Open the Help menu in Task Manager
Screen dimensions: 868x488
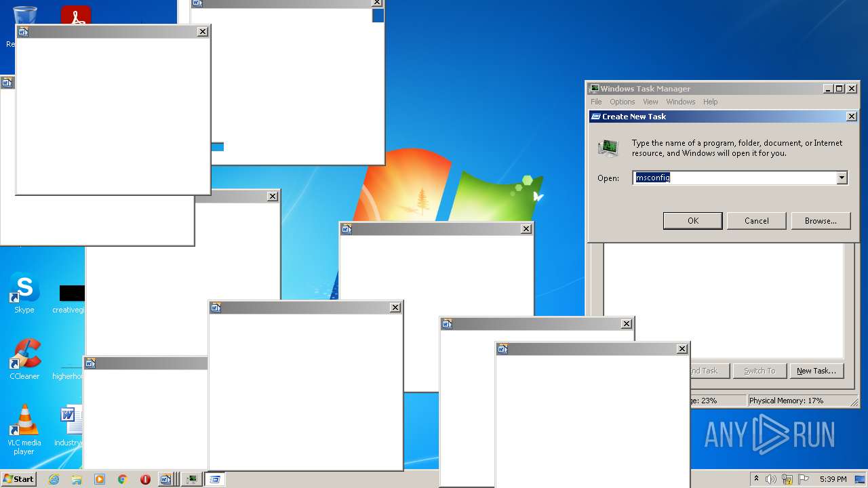pos(710,102)
